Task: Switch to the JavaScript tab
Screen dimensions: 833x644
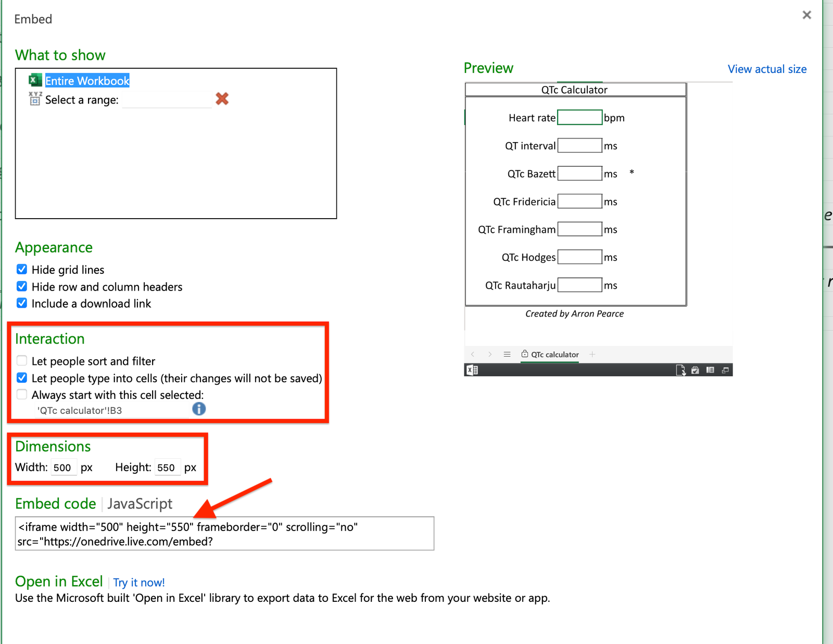Action: click(140, 503)
